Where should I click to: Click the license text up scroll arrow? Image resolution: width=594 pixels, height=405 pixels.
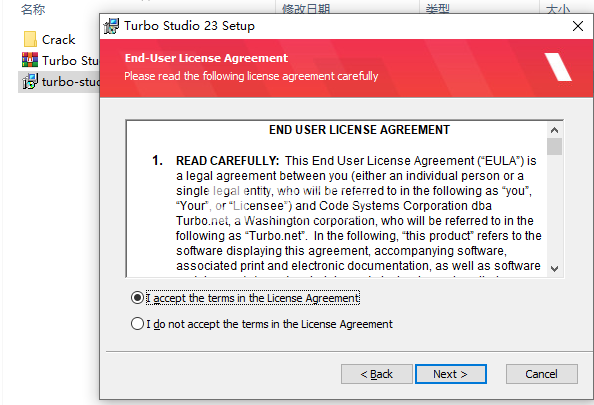pyautogui.click(x=554, y=130)
